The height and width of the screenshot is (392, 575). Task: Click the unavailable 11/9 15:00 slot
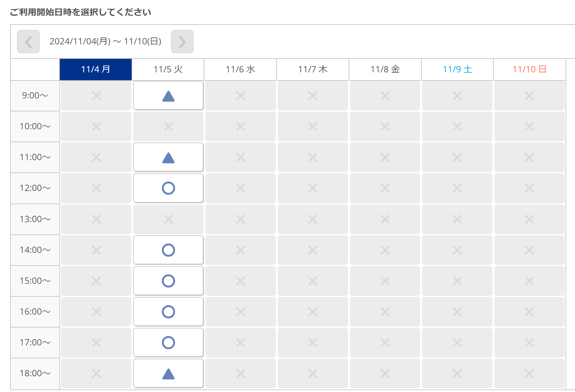(x=457, y=281)
